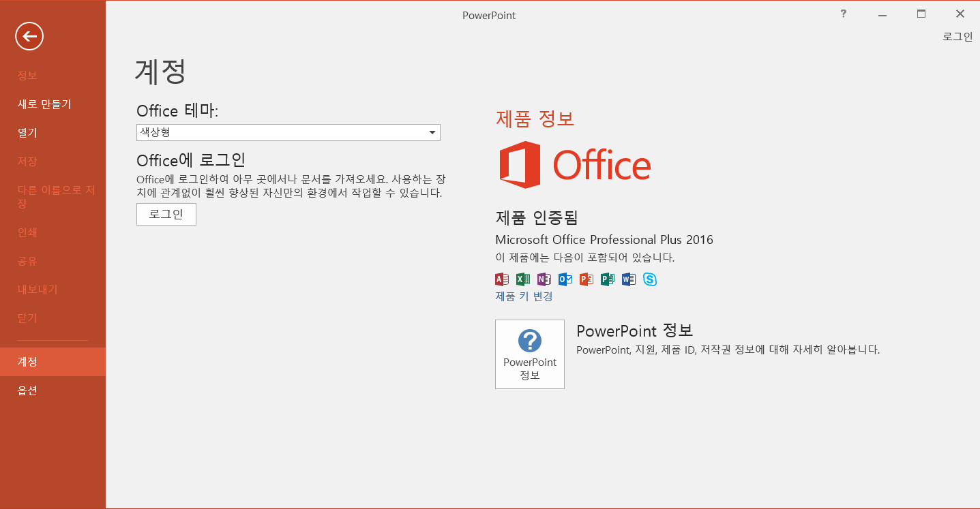
Task: Click the green Publisher icon in product list
Action: tap(608, 279)
